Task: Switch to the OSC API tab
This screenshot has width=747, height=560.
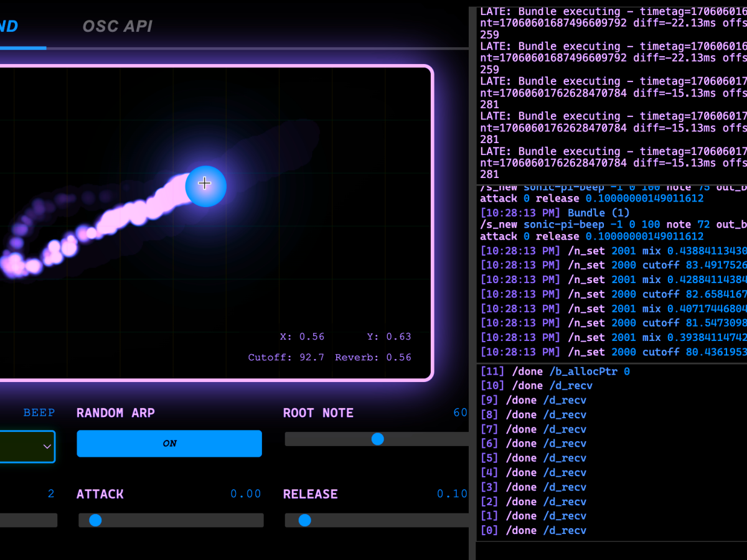Action: pos(117,26)
